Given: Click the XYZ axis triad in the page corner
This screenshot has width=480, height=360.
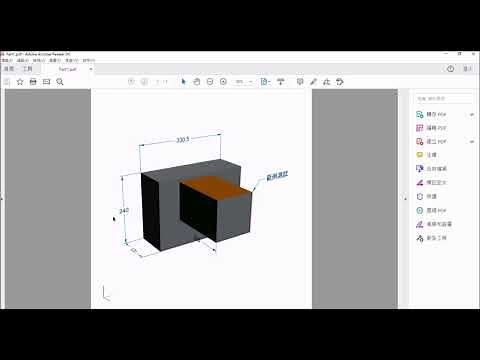Looking at the screenshot, I should (106, 293).
